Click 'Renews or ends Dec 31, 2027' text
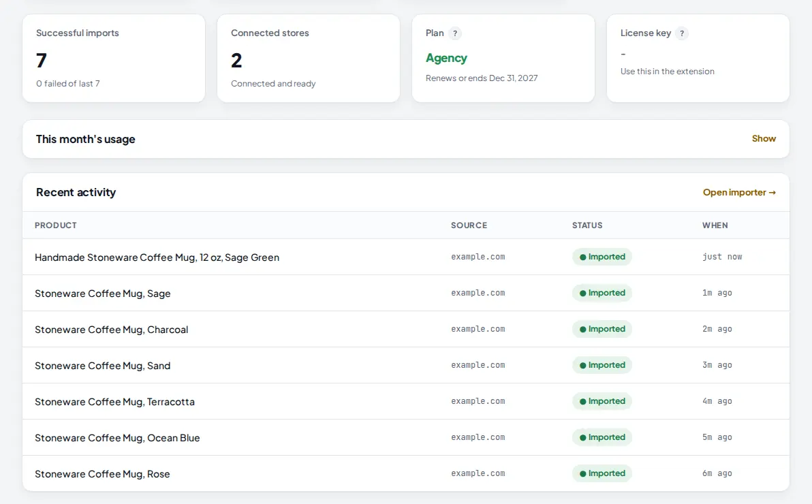 pos(482,78)
